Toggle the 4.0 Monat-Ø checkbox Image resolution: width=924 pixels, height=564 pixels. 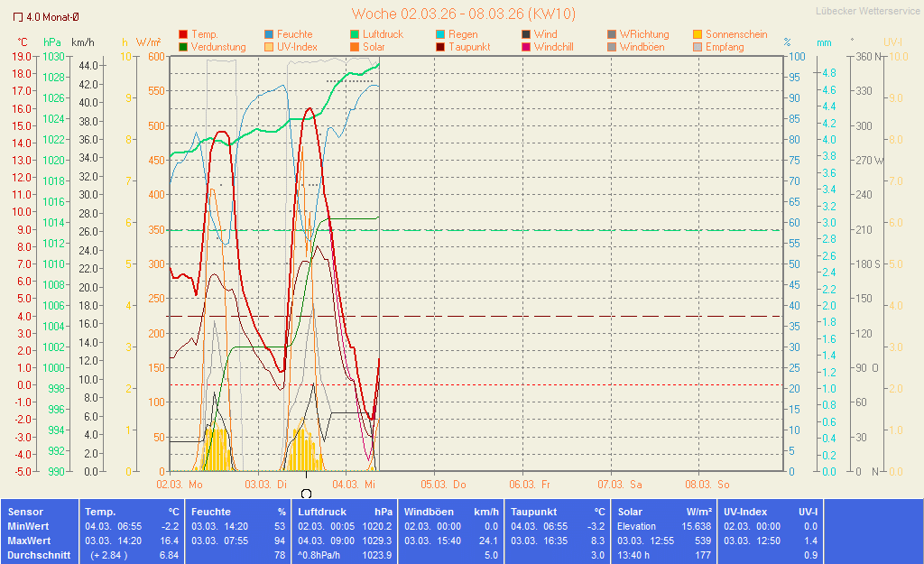[x=18, y=17]
